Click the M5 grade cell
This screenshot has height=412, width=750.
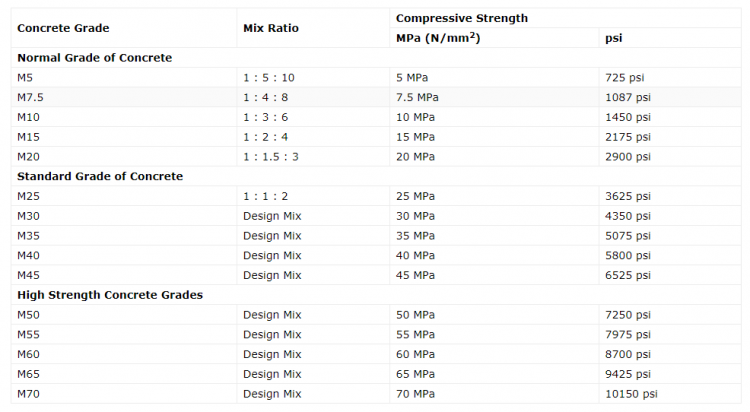click(x=25, y=77)
